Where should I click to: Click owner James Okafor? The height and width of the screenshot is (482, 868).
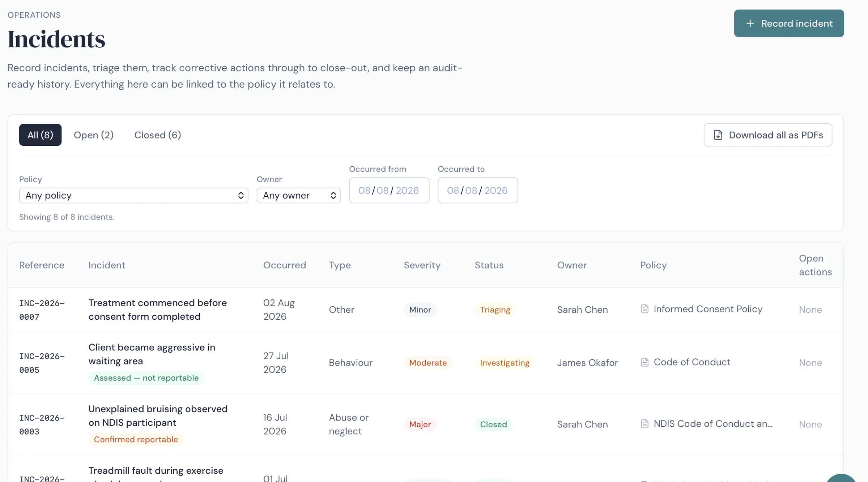click(x=587, y=363)
